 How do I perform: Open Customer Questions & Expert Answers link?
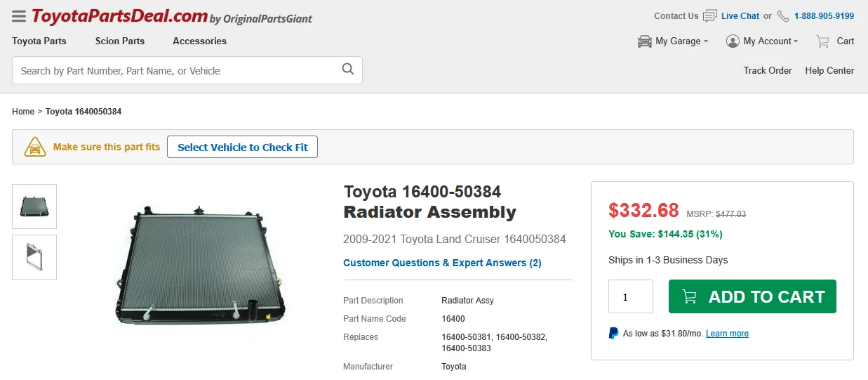(x=442, y=263)
